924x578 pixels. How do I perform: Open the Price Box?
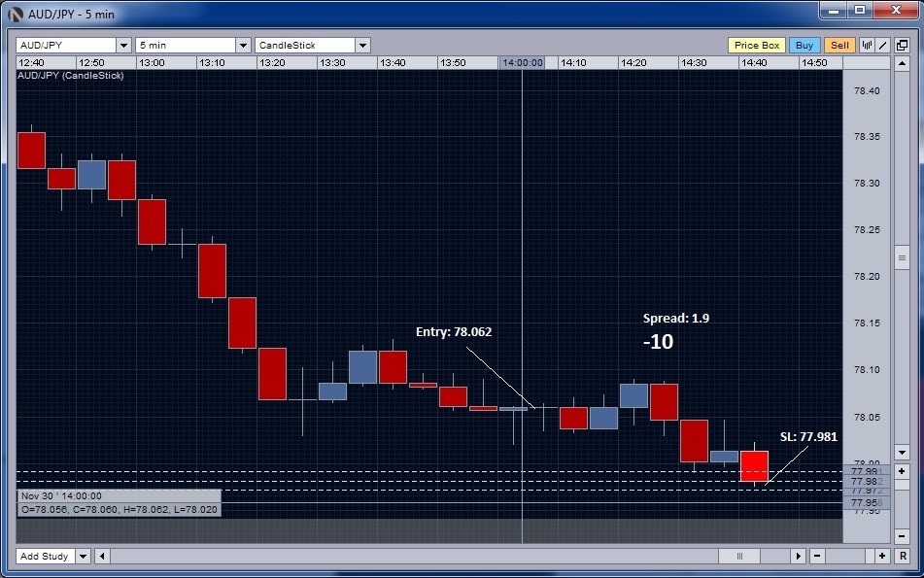(757, 46)
